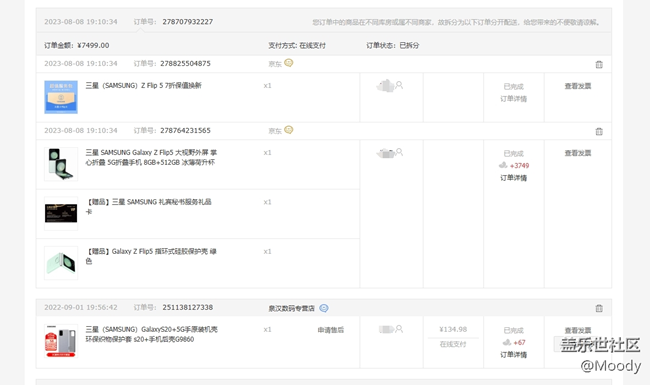Open gift link 三星 礼宾秘书服务礼品卡

tap(148, 207)
